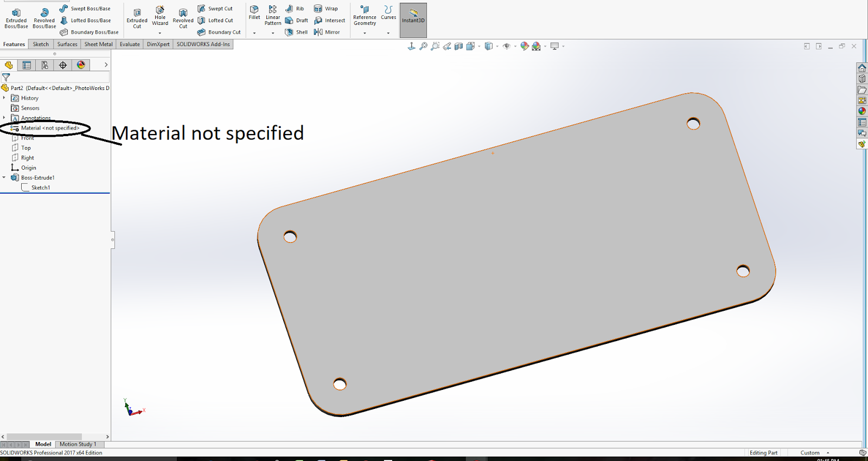Click the feature tree filter field
This screenshot has width=868, height=461.
55,78
